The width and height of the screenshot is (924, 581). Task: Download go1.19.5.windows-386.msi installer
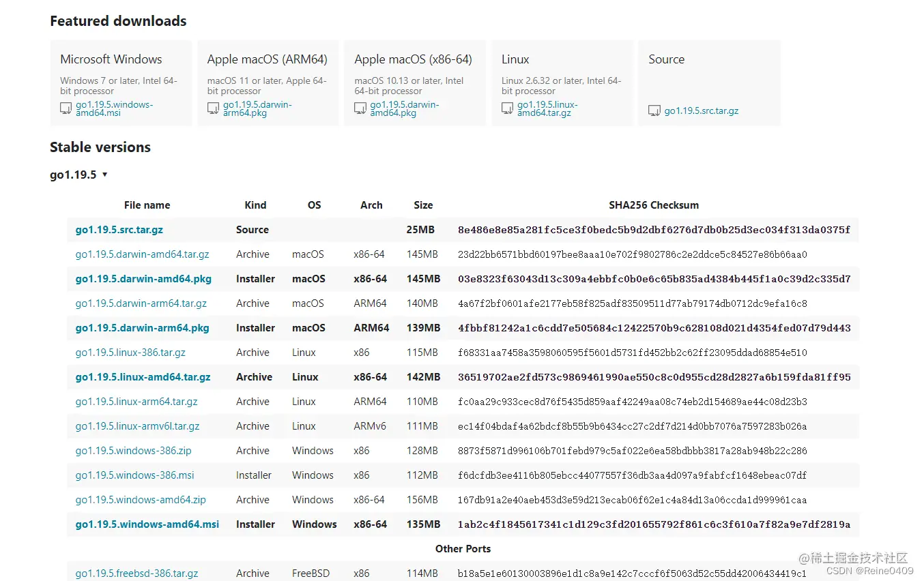pyautogui.click(x=135, y=475)
